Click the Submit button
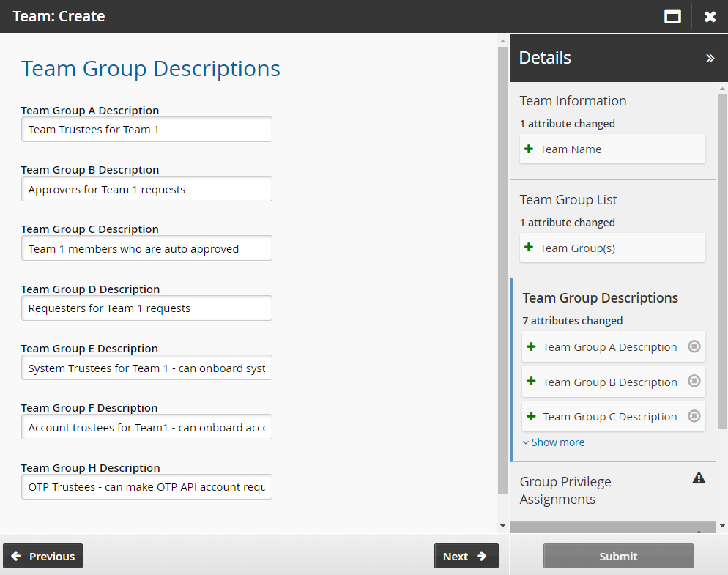This screenshot has height=575, width=728. [x=618, y=556]
